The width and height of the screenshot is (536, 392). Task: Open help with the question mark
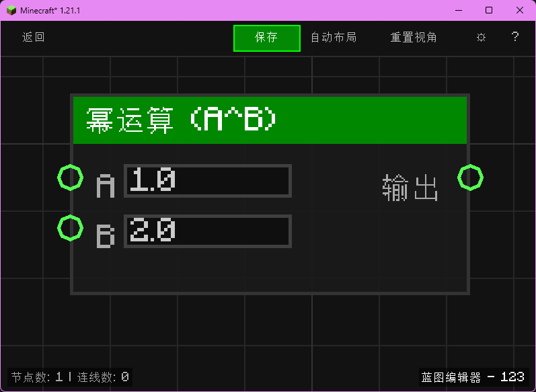[x=514, y=36]
